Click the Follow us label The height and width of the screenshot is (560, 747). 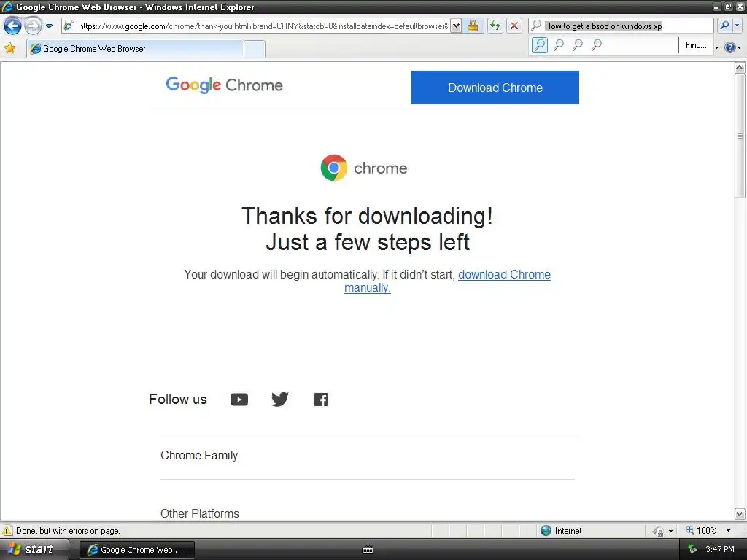click(x=178, y=399)
